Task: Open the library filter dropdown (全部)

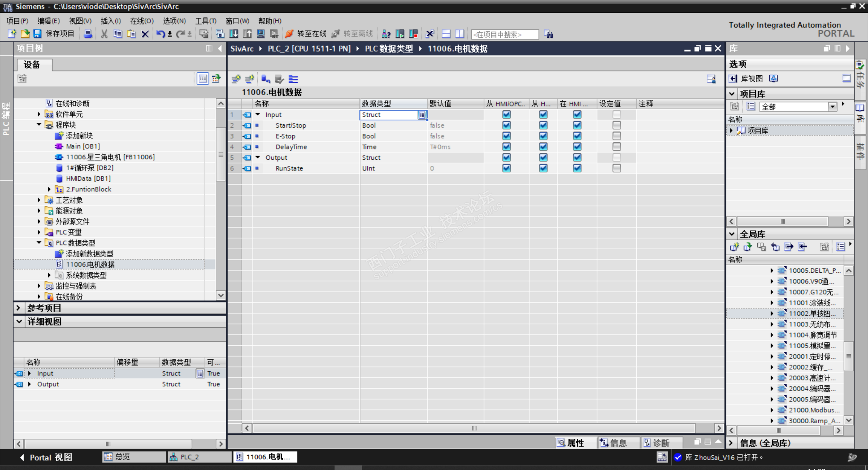Action: [x=832, y=107]
